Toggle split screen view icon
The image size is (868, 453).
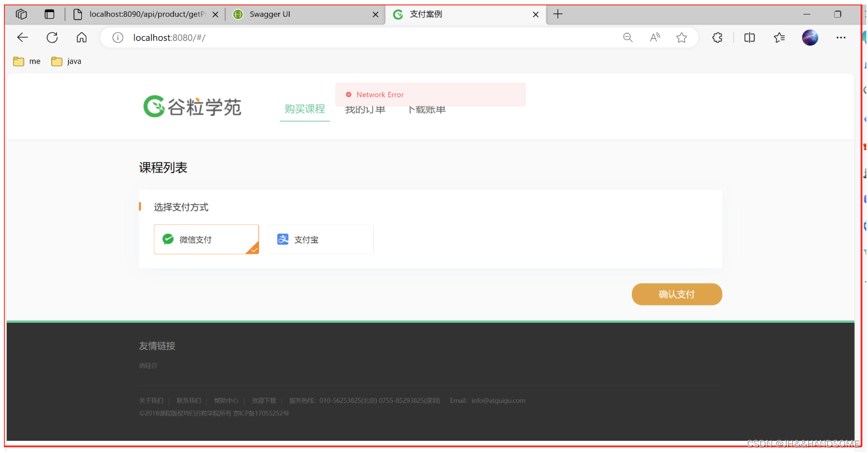750,37
